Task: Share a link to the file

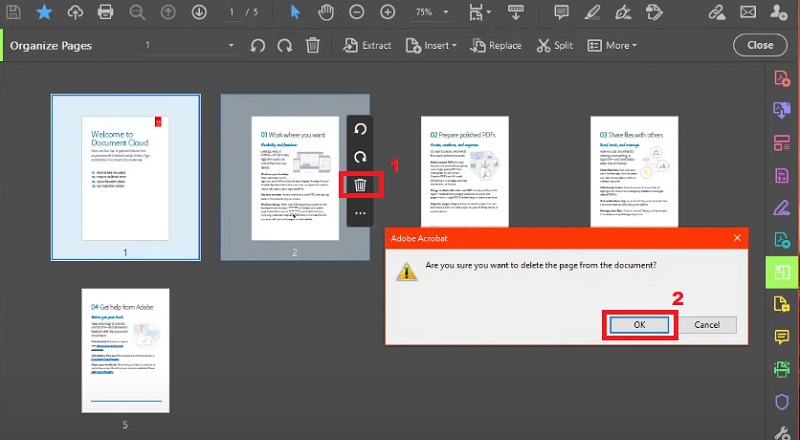Action: coord(717,12)
